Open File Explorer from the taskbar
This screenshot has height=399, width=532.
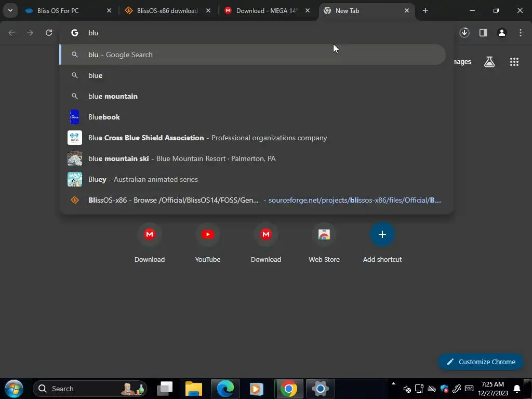tap(194, 389)
